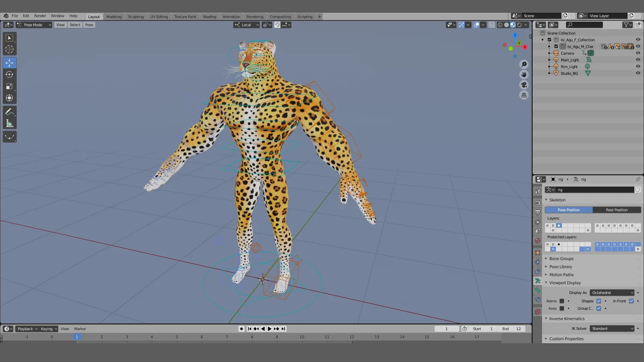The width and height of the screenshot is (644, 362).
Task: Switch perspective/orthographic with the grid icon
Action: point(524,95)
